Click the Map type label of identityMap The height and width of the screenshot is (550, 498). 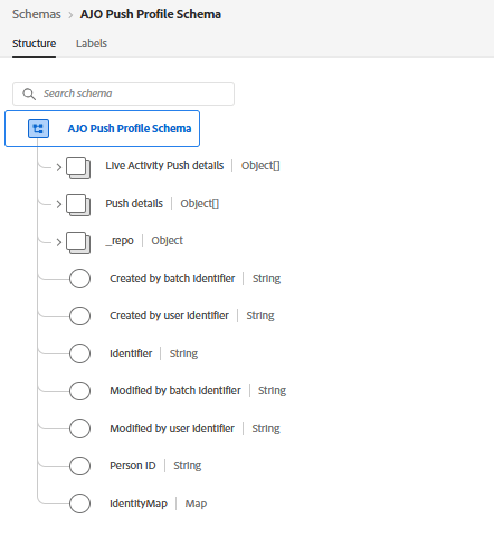click(196, 504)
